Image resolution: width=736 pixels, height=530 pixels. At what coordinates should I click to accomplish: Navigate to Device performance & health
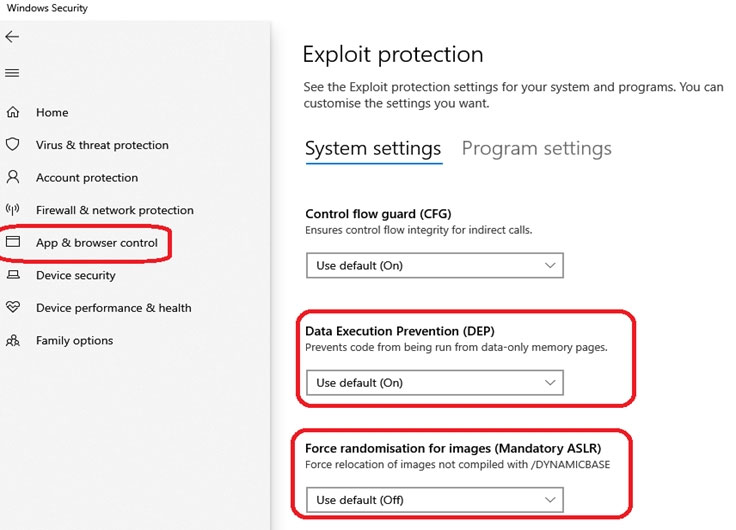[x=114, y=308]
